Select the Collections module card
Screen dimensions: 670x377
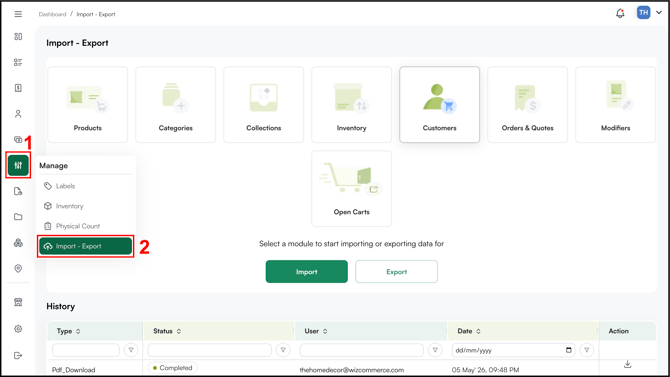(264, 104)
